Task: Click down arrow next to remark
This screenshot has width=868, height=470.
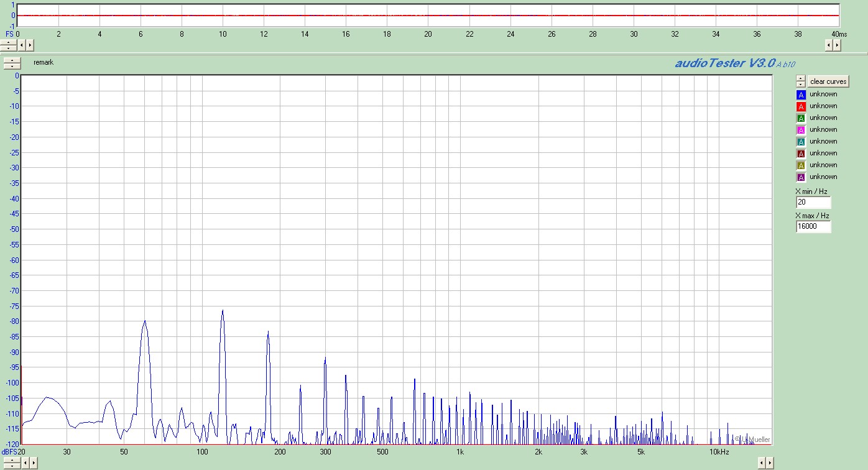Action: coord(12,66)
